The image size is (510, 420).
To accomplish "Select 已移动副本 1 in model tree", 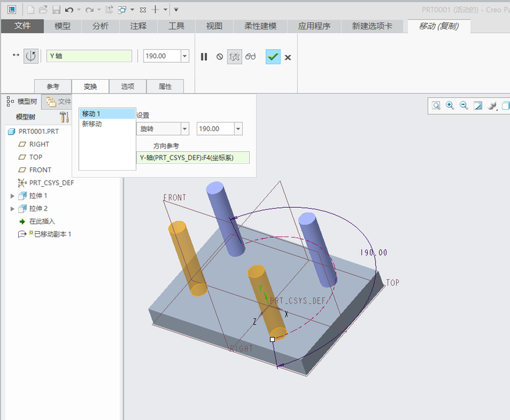I will (x=45, y=234).
